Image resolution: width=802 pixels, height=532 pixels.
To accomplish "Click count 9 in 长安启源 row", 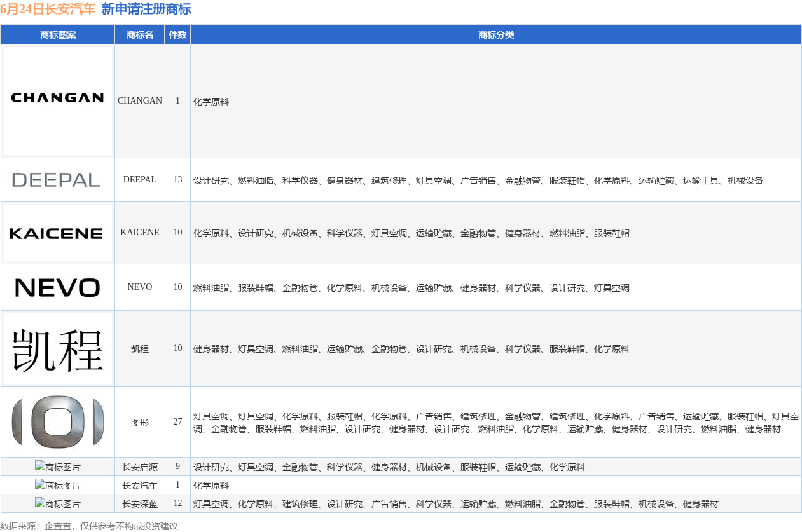I will (x=177, y=467).
